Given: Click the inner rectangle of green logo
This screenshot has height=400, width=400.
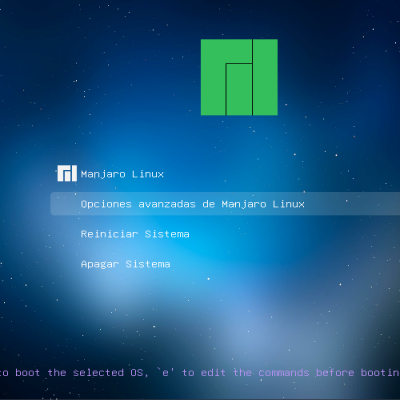Looking at the screenshot, I should point(239,89).
